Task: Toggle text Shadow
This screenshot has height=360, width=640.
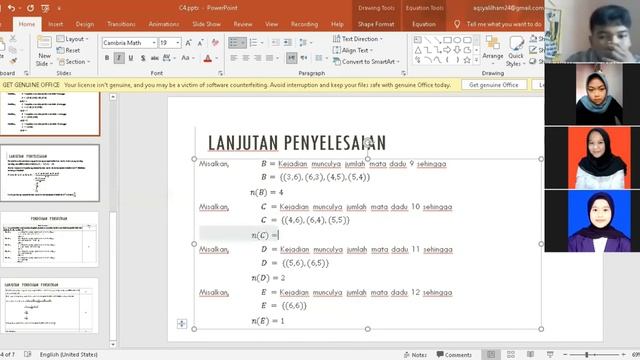Action: point(143,58)
